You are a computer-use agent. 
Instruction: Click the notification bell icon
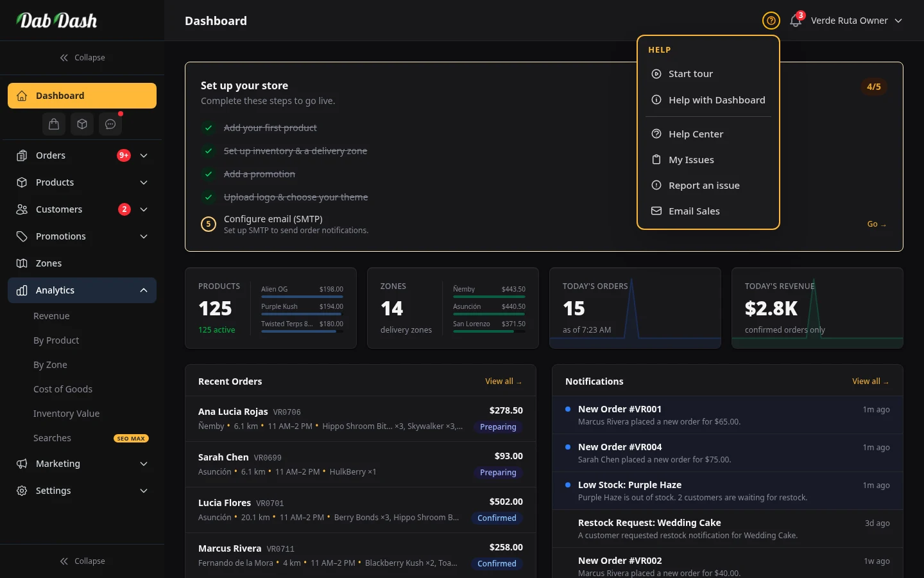point(795,21)
